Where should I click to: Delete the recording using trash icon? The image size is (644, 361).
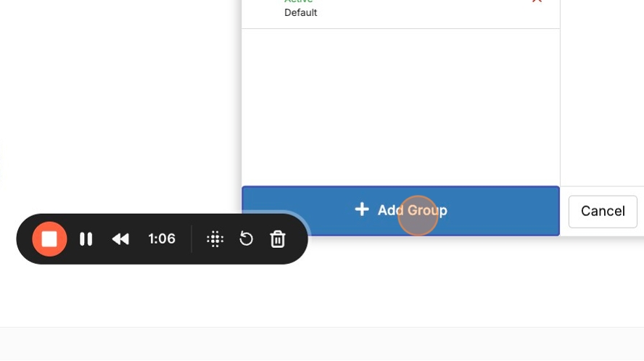point(278,239)
